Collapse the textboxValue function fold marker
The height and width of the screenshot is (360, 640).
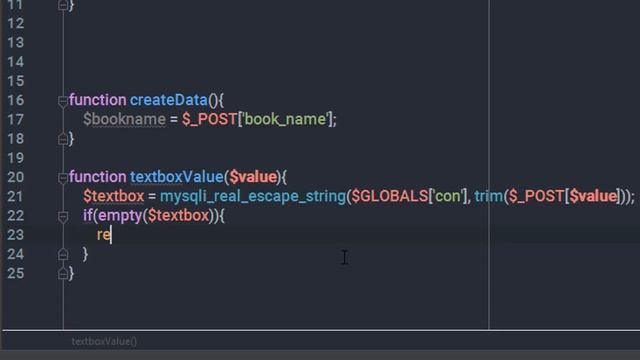(63, 178)
